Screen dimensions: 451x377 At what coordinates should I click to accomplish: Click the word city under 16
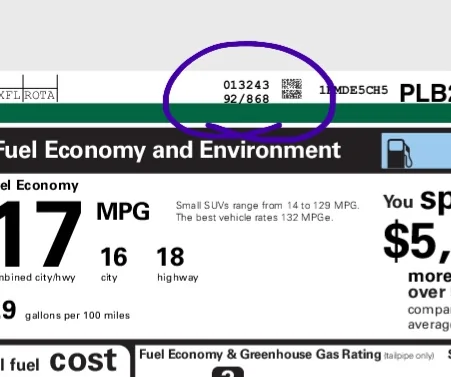point(109,278)
